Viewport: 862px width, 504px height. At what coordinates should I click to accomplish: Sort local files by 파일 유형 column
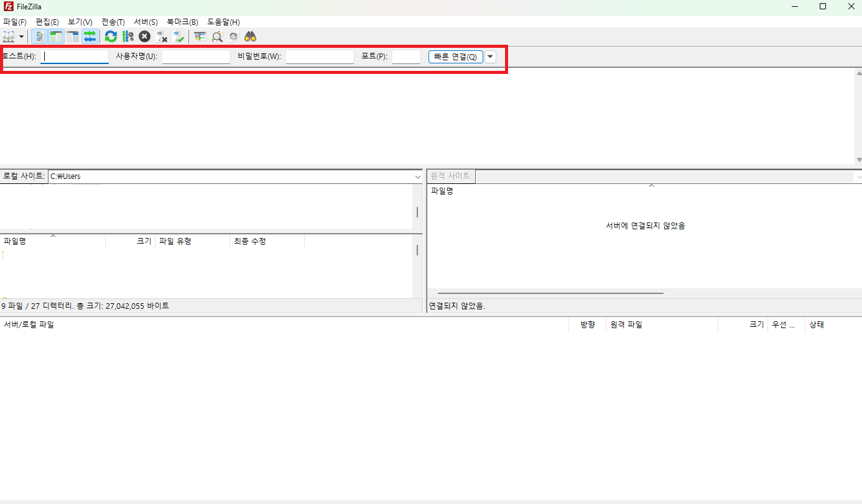pyautogui.click(x=192, y=241)
